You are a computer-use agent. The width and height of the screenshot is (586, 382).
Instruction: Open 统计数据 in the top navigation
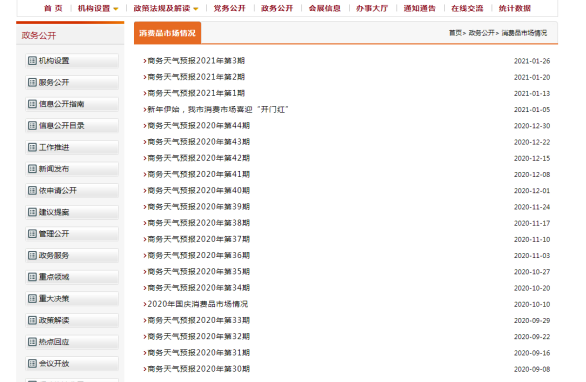click(515, 8)
